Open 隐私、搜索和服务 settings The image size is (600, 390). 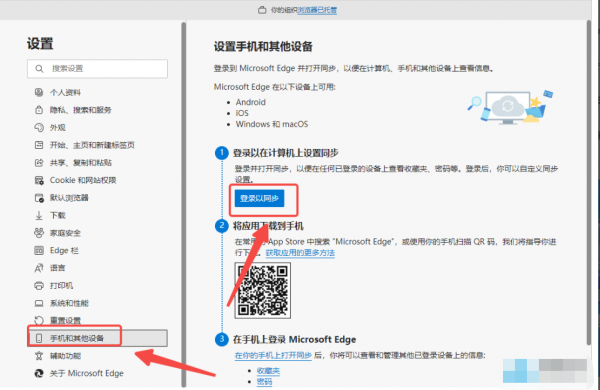80,110
